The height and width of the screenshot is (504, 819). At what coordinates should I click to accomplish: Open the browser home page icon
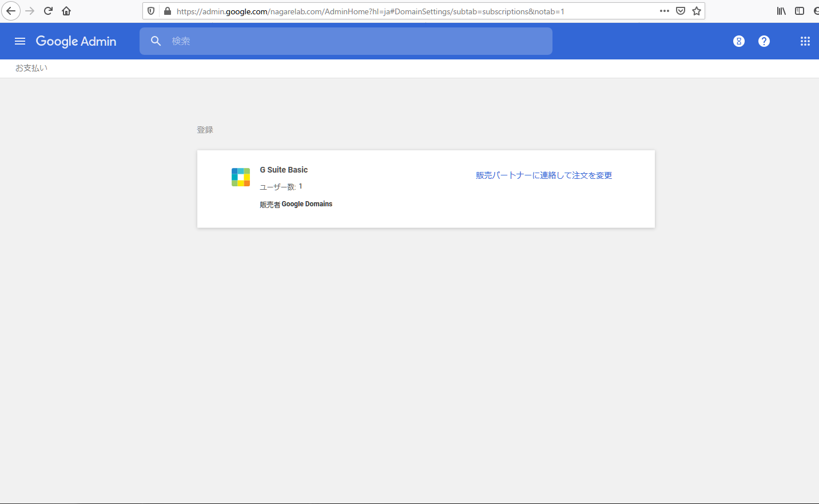[66, 11]
